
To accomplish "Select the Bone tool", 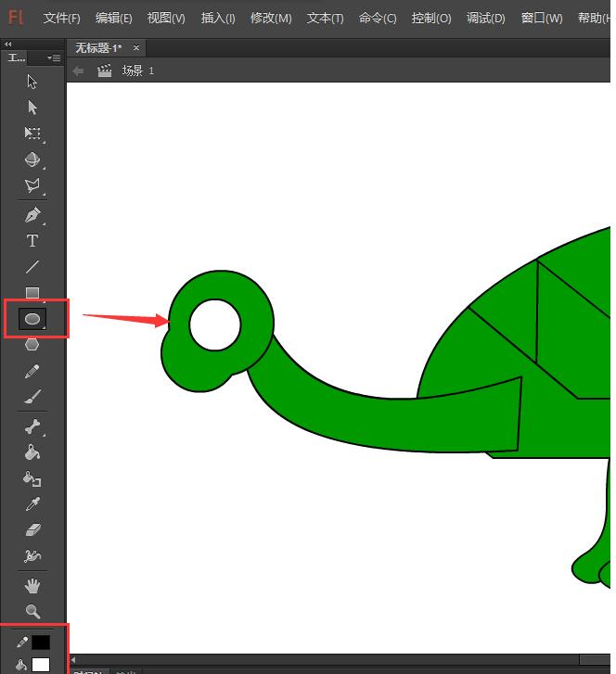I will pos(32,426).
